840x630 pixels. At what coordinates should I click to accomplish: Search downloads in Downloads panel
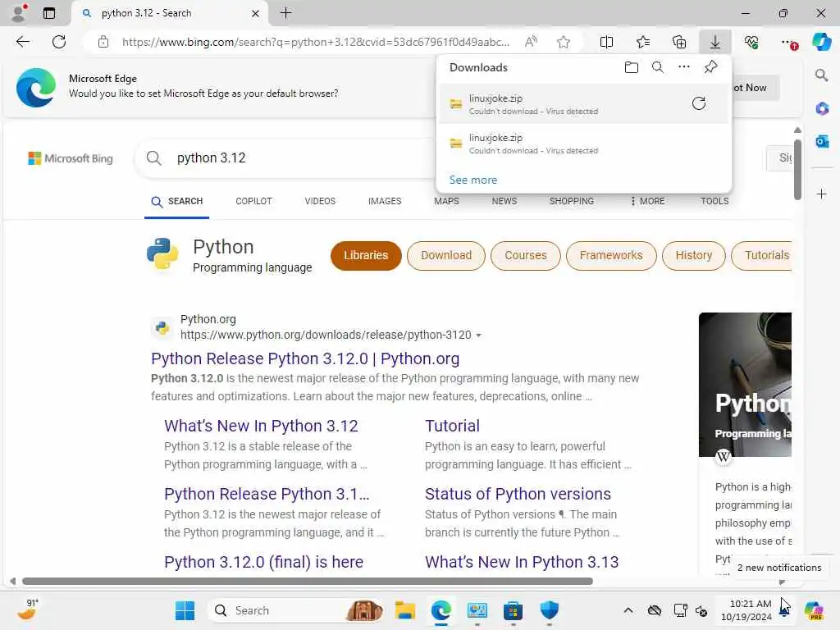(x=658, y=67)
